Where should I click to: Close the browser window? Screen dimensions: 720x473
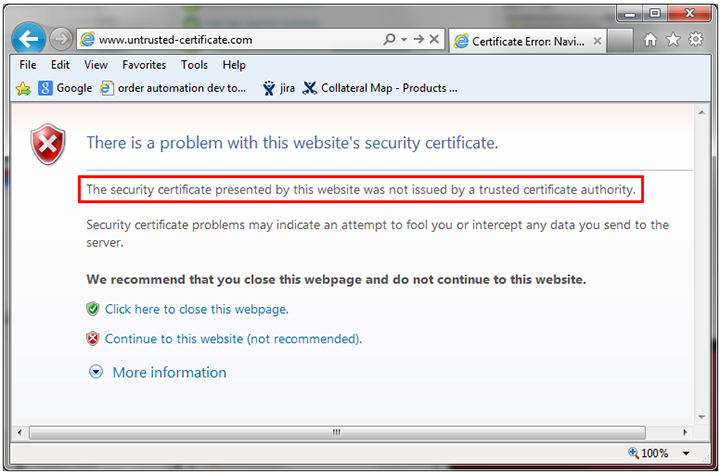(x=689, y=14)
